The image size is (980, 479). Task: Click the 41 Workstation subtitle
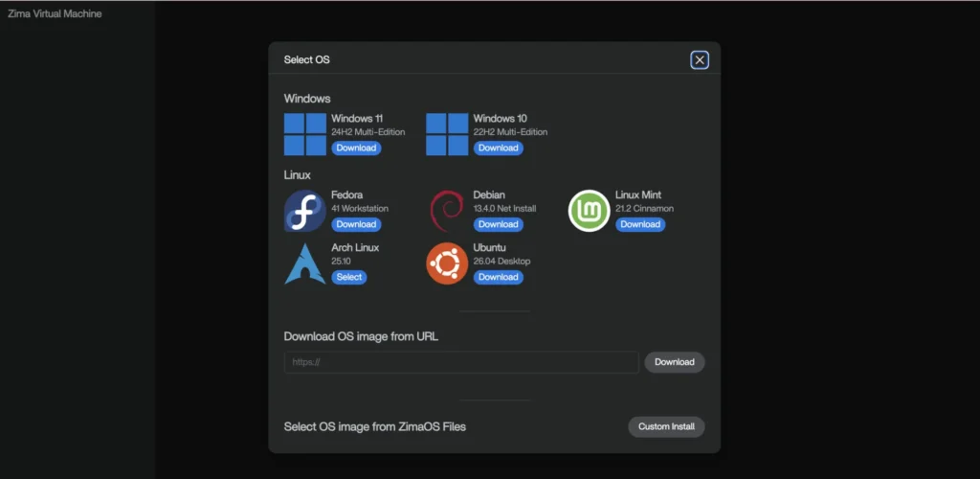tap(360, 209)
